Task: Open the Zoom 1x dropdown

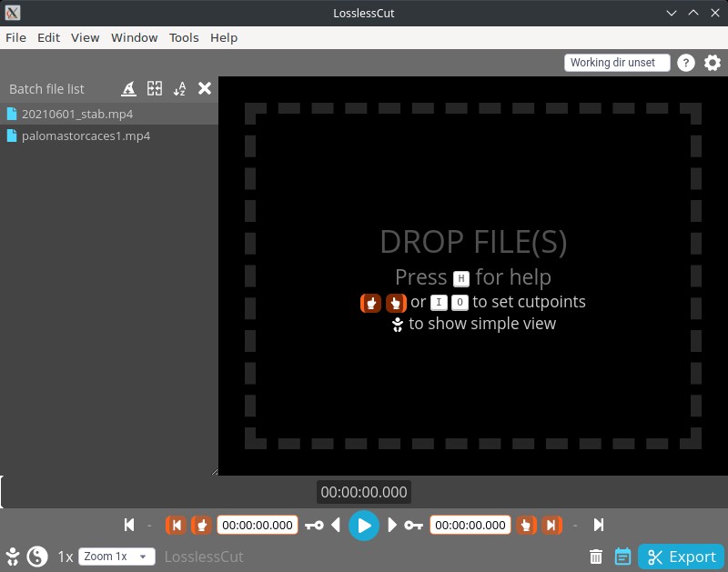Action: pyautogui.click(x=116, y=557)
